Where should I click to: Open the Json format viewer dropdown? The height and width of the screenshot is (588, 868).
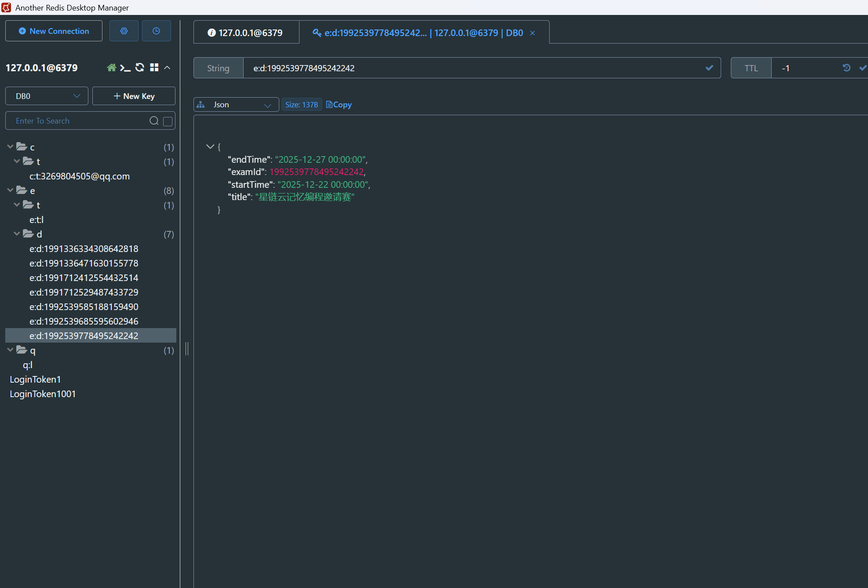(236, 105)
